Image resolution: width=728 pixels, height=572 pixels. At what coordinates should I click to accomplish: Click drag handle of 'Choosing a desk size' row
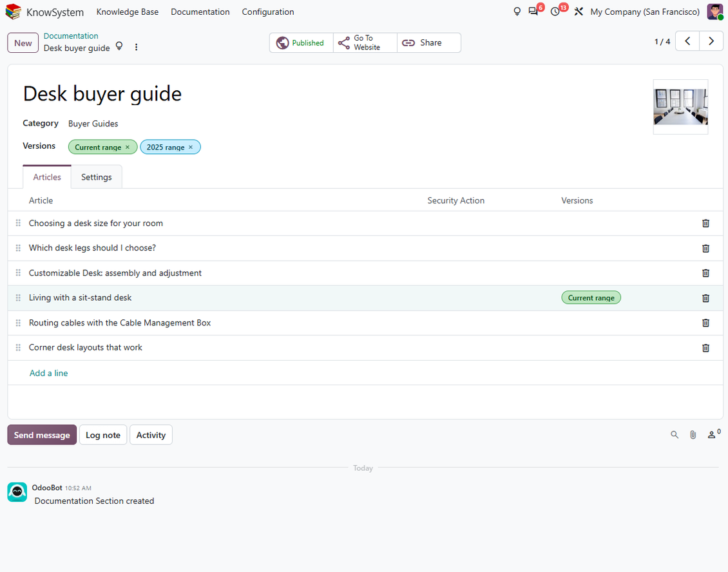coord(18,223)
